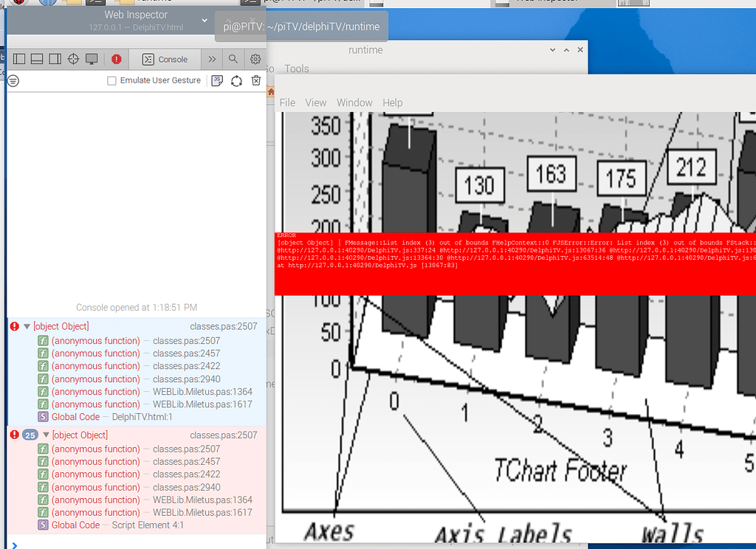Open the File menu in the runtime window
The image size is (756, 549).
(x=287, y=103)
